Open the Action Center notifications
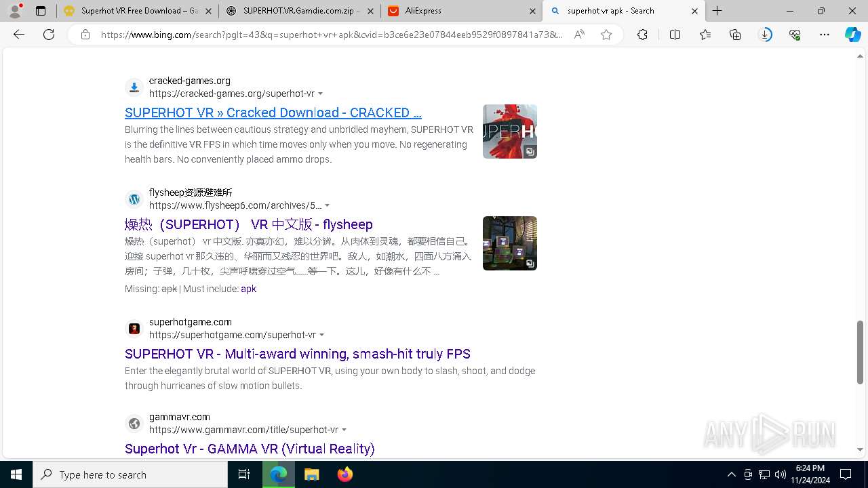Screen dimensions: 868x488 click(846, 474)
